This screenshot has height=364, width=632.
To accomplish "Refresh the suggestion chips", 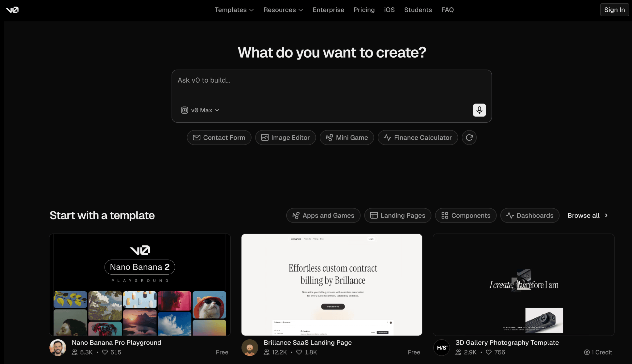I will pyautogui.click(x=469, y=137).
